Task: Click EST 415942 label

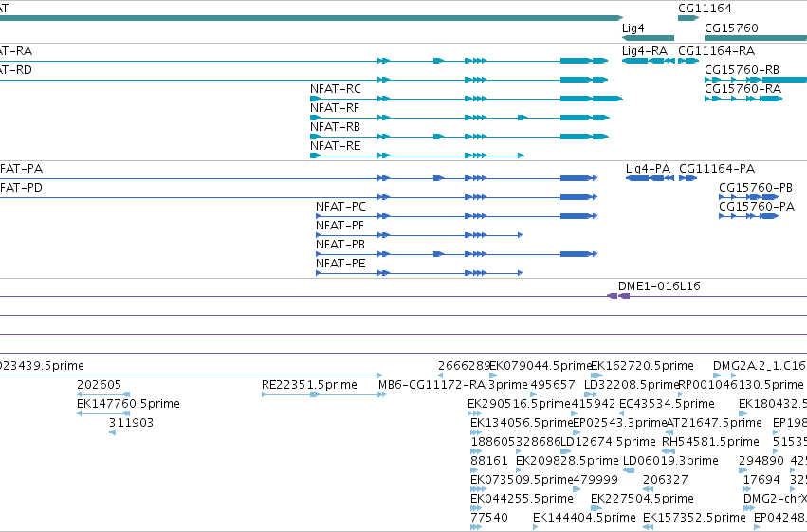Action: (x=593, y=404)
